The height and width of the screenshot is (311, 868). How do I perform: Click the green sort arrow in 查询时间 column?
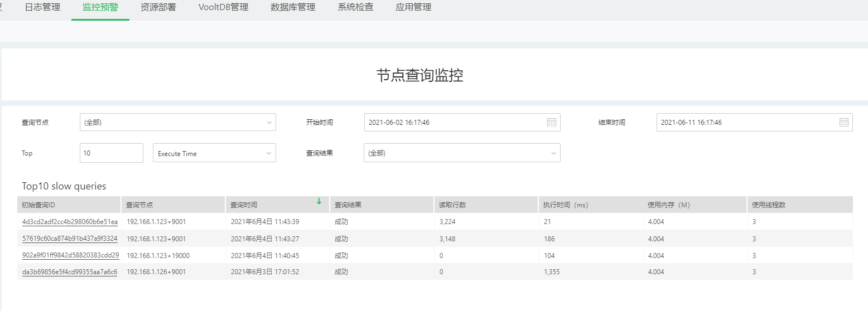319,201
